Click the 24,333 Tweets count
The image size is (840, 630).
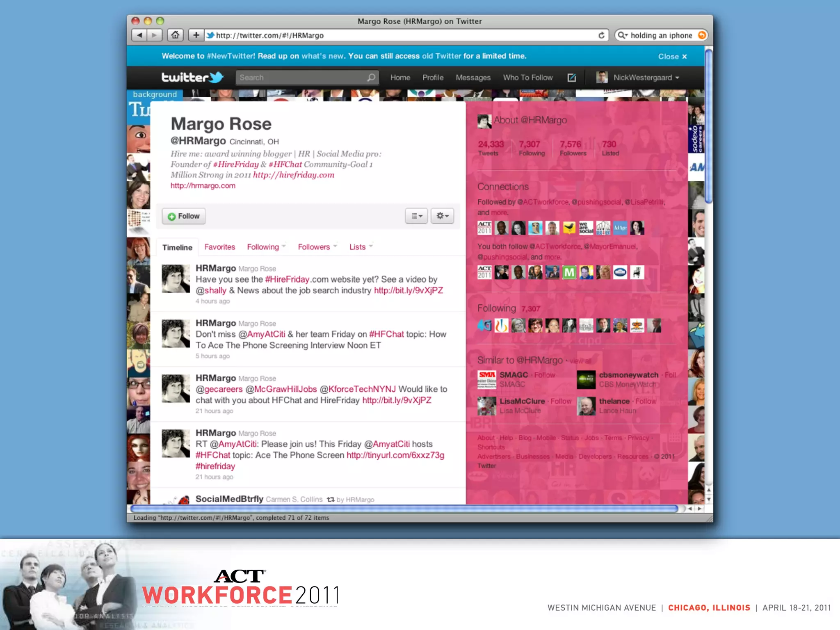coord(491,148)
